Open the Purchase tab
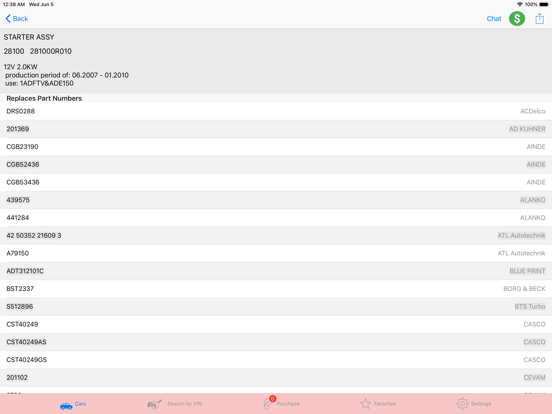The width and height of the screenshot is (552, 414). (x=281, y=403)
